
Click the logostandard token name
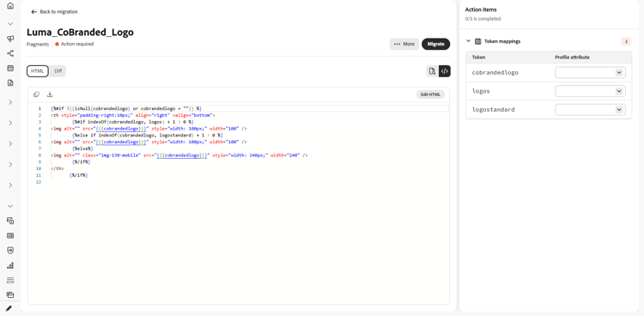(493, 110)
